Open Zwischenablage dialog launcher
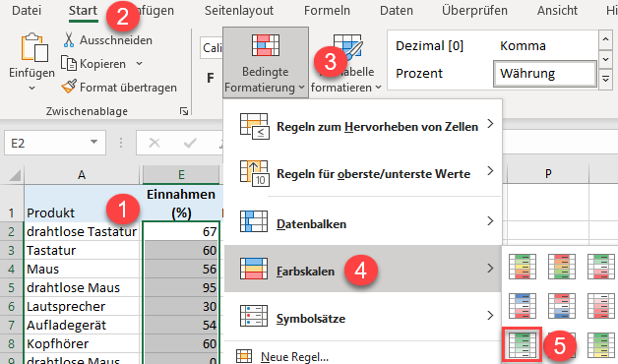The image size is (618, 364). point(184,111)
